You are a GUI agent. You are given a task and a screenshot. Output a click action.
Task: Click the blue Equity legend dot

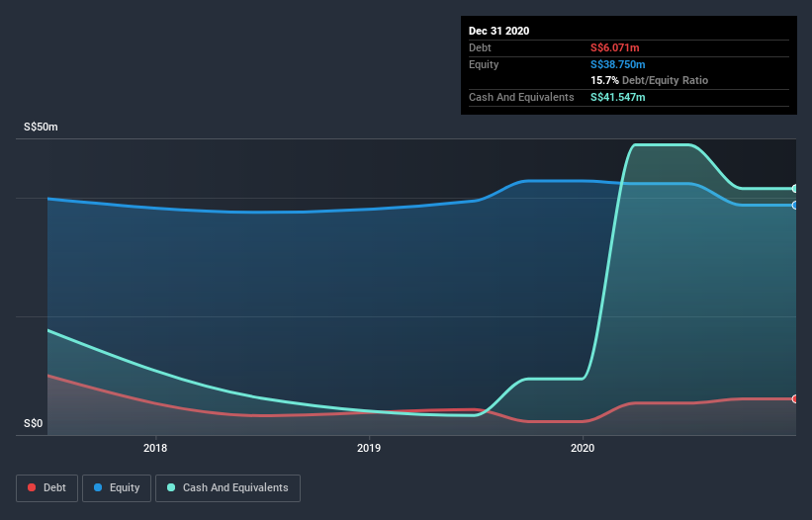pos(98,487)
